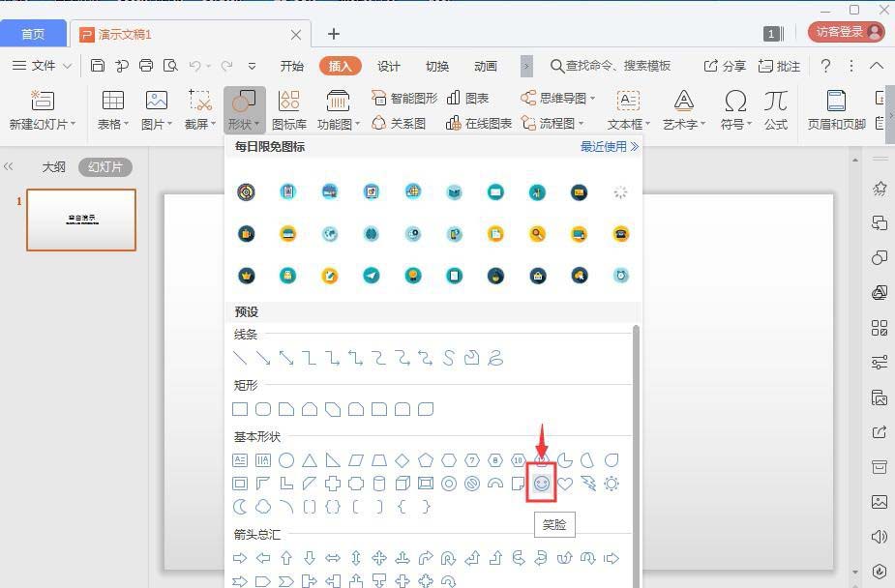The height and width of the screenshot is (588, 895).
Task: Open the Icon Library (图标库)
Action: 289,108
